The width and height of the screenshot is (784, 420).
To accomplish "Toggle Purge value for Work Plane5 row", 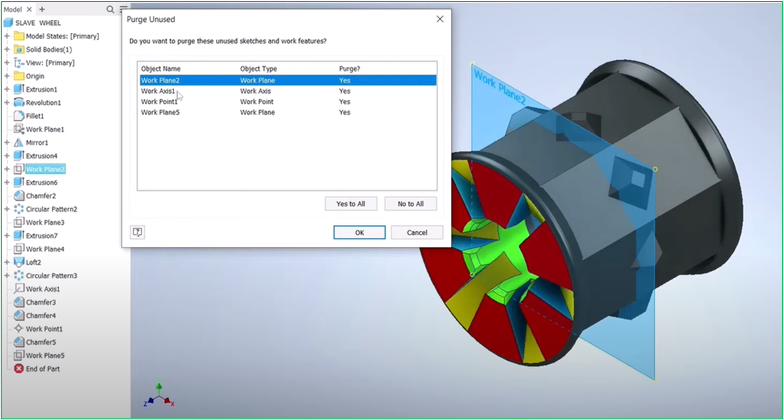I will (345, 112).
